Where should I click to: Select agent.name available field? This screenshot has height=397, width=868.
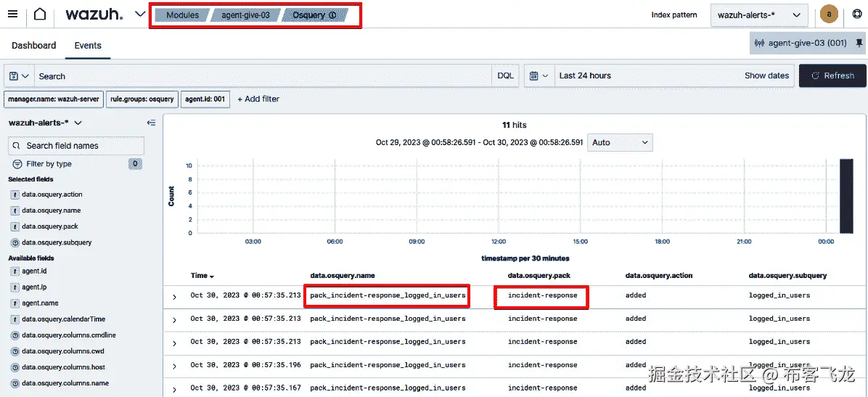click(40, 303)
